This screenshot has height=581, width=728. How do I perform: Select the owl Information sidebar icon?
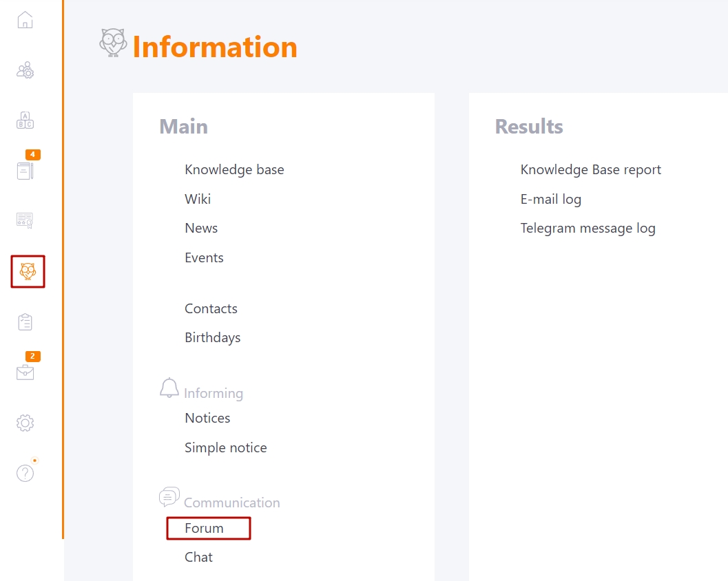(28, 271)
